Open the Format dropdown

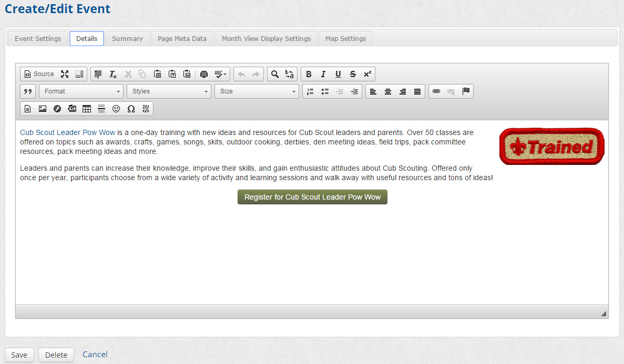click(81, 91)
